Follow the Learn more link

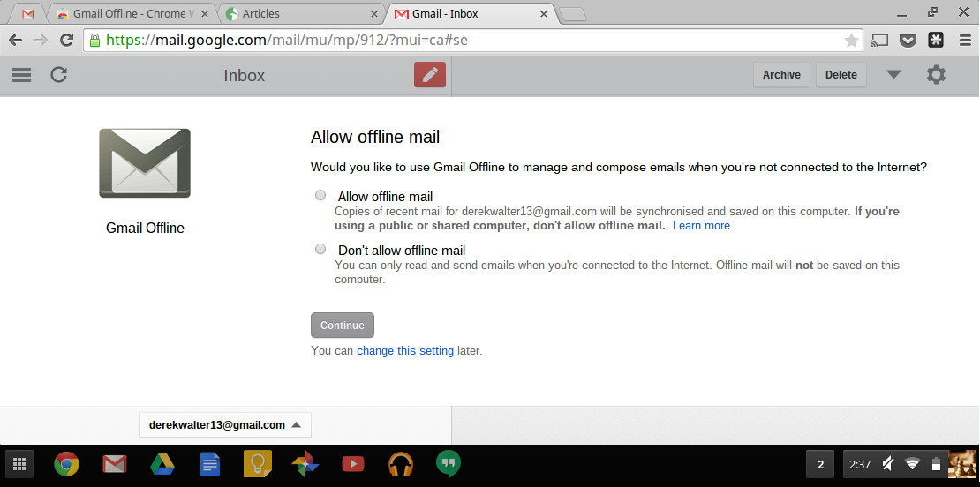[701, 226]
